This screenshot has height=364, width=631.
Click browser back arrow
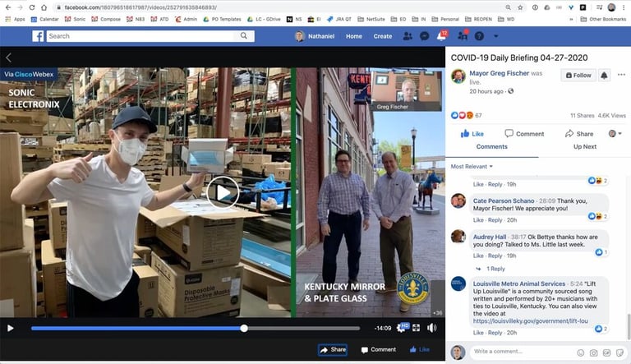8,7
